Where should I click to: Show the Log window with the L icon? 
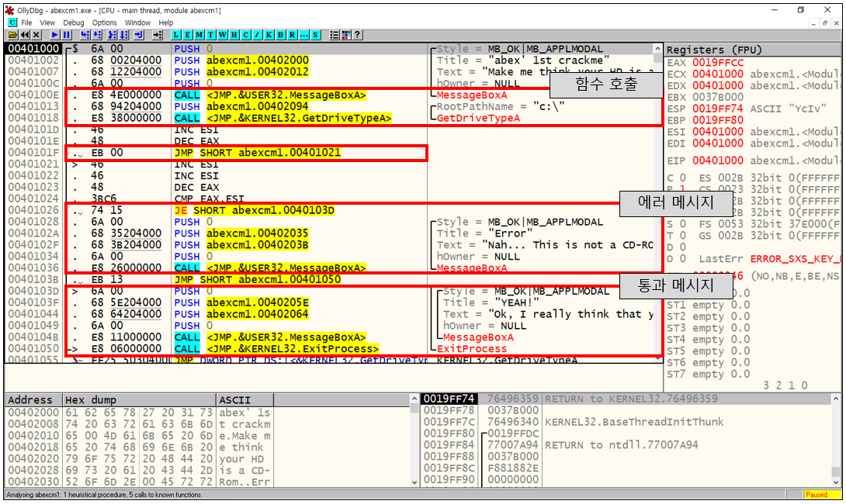[x=176, y=35]
